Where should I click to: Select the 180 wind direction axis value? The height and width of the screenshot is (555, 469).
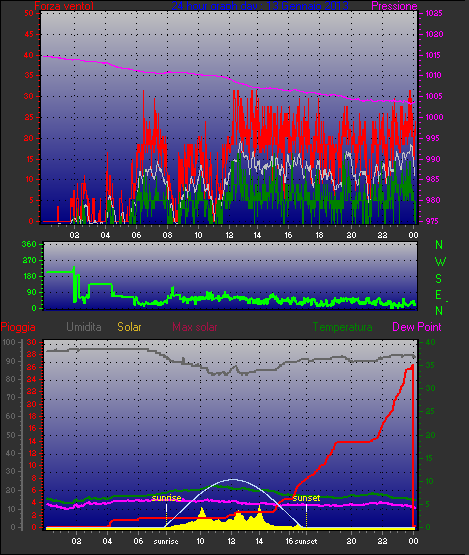coord(29,276)
